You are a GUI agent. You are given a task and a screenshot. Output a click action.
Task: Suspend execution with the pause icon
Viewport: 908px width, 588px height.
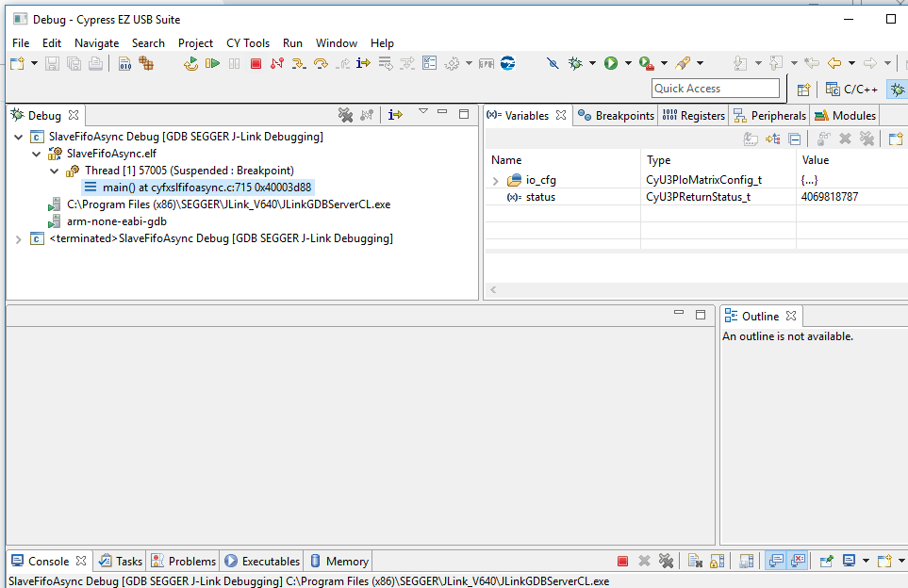tap(232, 62)
